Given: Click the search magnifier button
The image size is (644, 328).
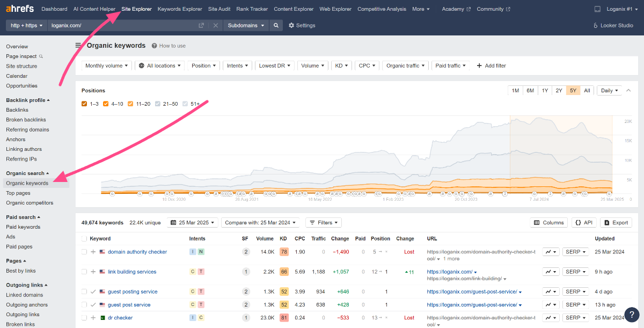Looking at the screenshot, I should 276,25.
